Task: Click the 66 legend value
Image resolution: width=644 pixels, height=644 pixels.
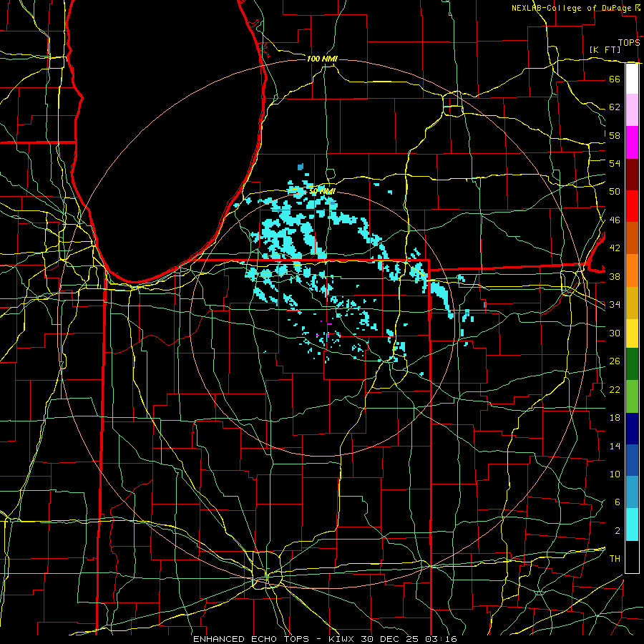Action: pyautogui.click(x=615, y=79)
